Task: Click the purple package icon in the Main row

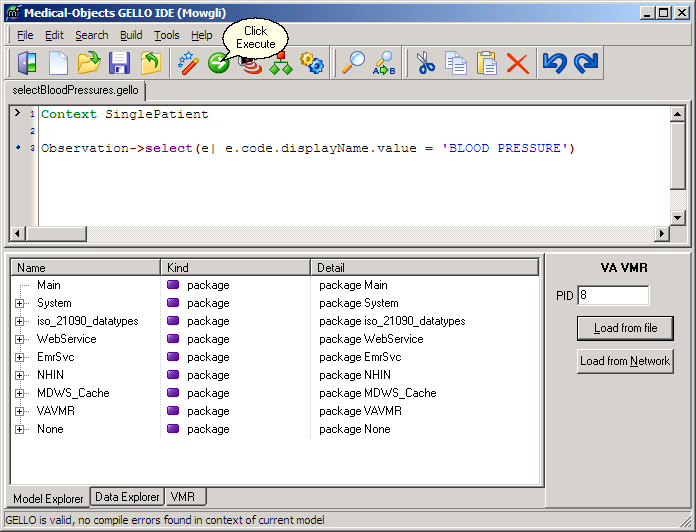Action: (x=173, y=285)
